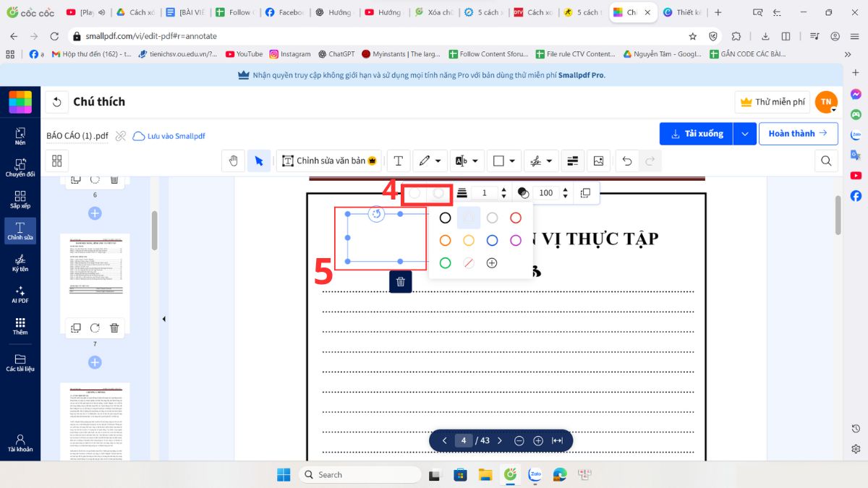Open Ký tên sign tool in sidebar
This screenshot has height=488, width=868.
(x=20, y=262)
